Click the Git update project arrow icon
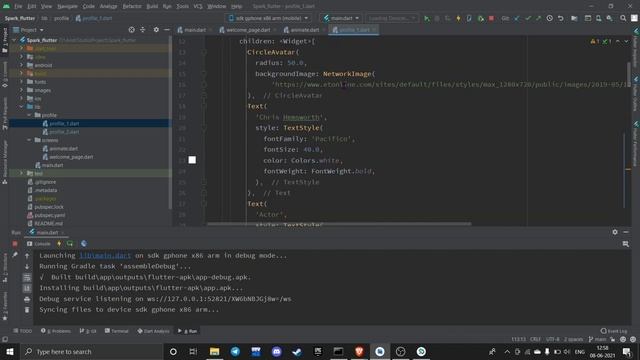The image size is (640, 360). 517,18
